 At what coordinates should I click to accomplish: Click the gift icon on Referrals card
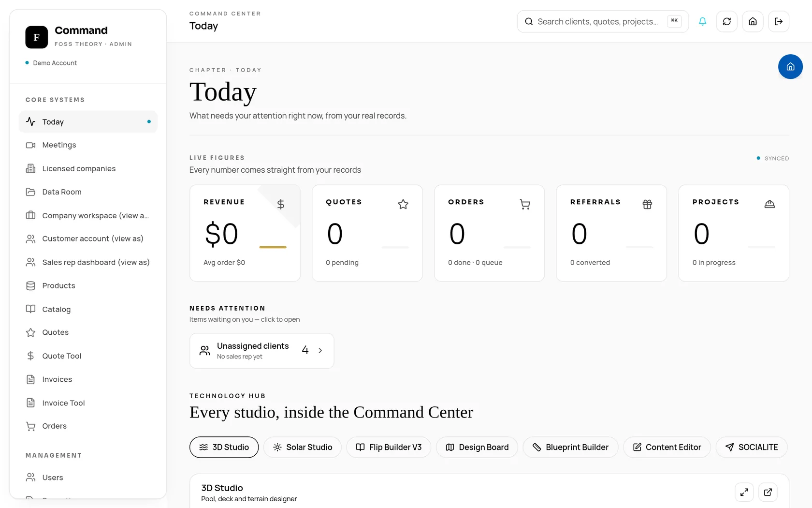coord(647,204)
